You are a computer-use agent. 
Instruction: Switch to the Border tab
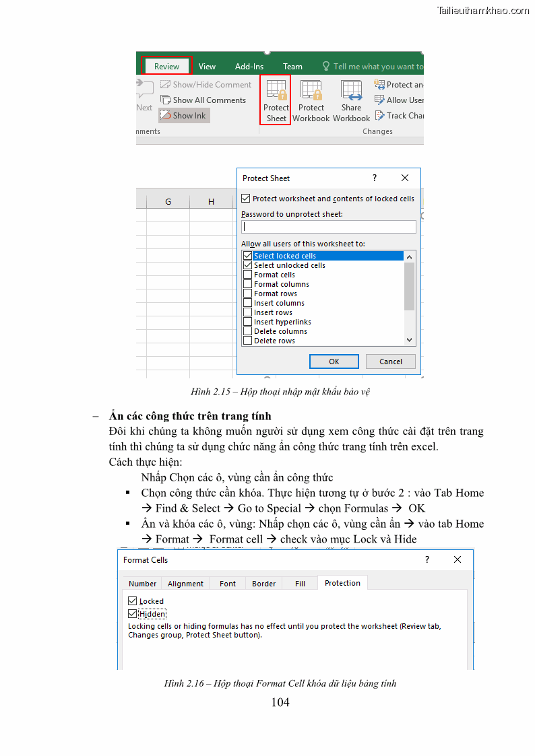pyautogui.click(x=263, y=584)
